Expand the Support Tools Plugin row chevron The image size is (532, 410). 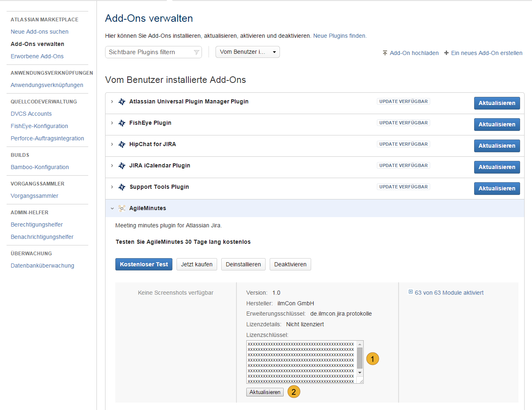pos(112,187)
